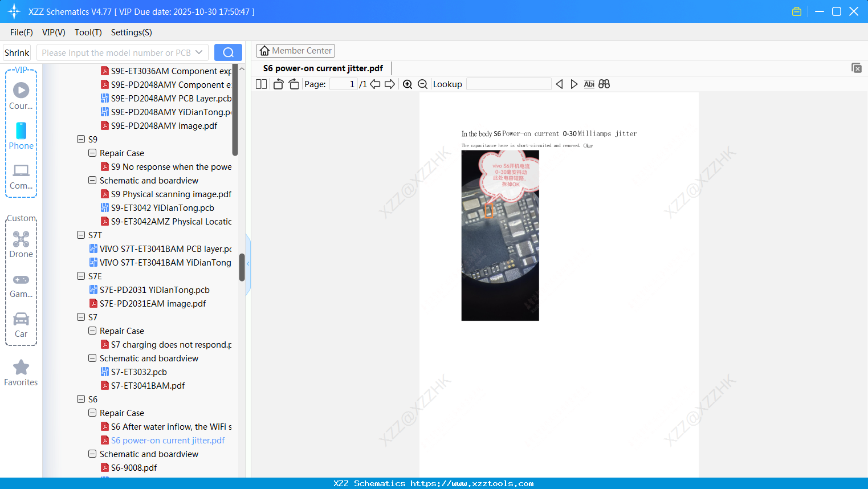Toggle two-page view in the PDF viewer

pyautogui.click(x=261, y=84)
